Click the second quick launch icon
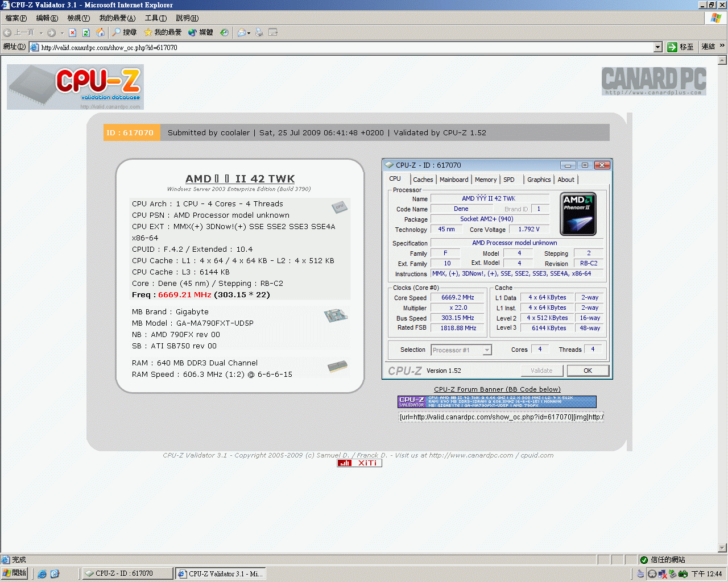Viewport: 728px width, 582px height. [x=55, y=574]
